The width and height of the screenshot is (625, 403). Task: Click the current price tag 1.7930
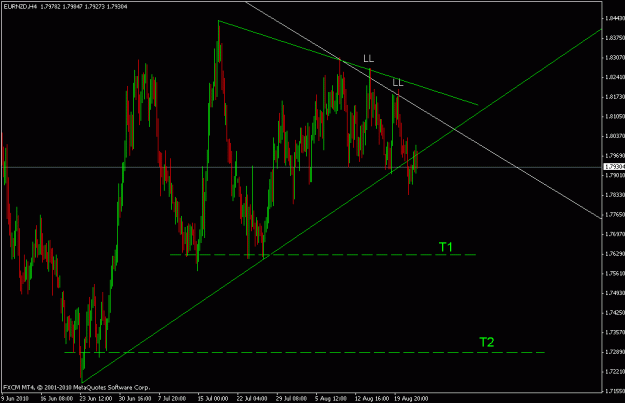click(614, 167)
